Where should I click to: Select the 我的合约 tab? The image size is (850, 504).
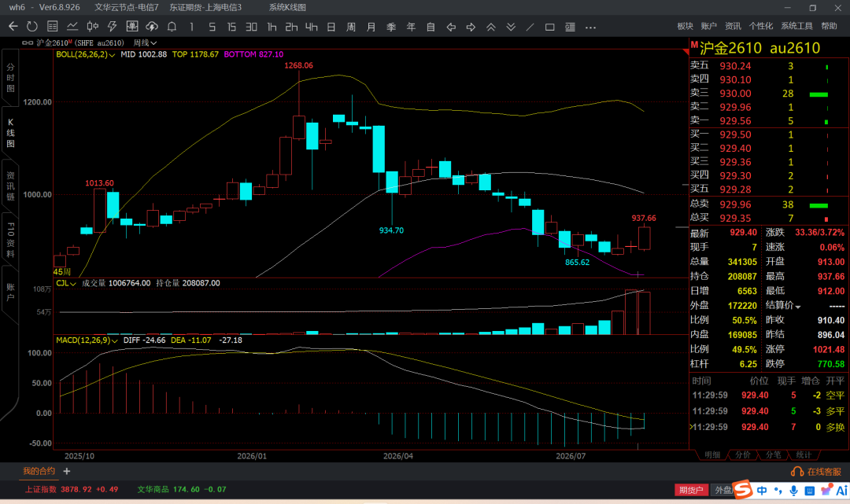[x=39, y=471]
